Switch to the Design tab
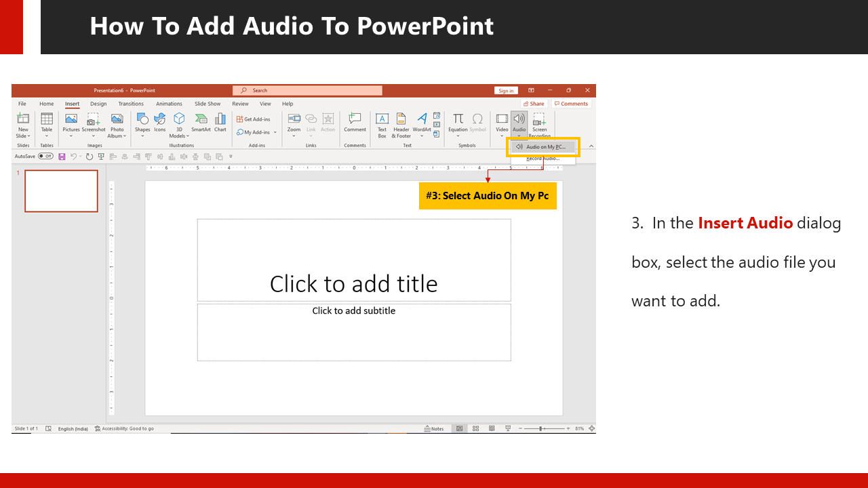 tap(98, 104)
